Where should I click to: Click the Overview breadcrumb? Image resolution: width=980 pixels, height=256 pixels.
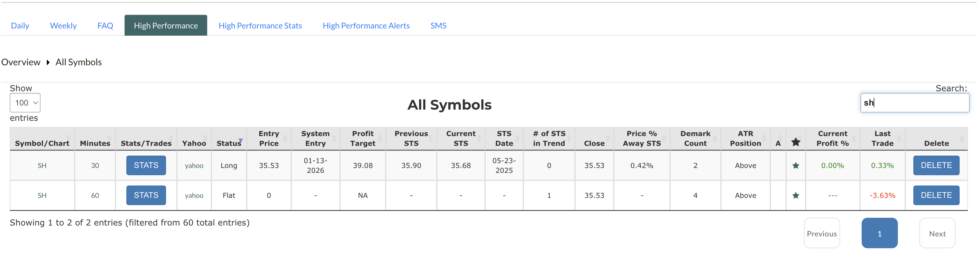click(x=21, y=62)
